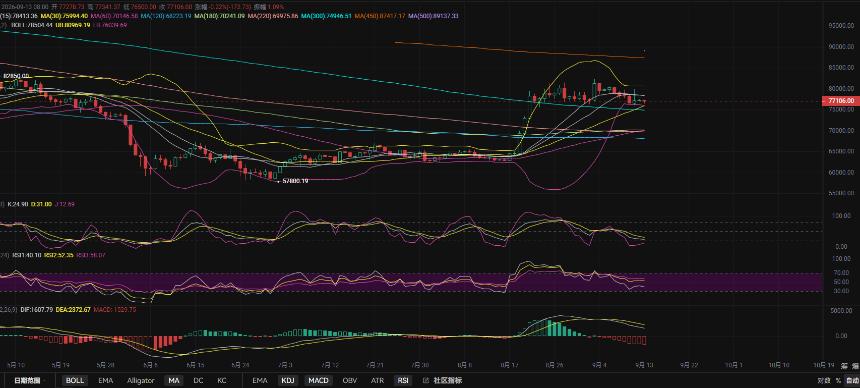860x388 pixels.
Task: Open 社区指标 community indicators
Action: point(448,380)
